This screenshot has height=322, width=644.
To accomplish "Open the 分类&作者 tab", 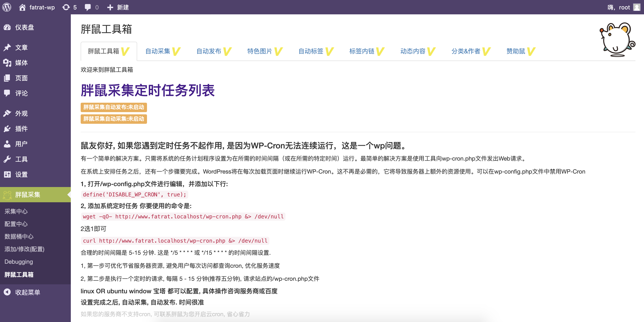I will [471, 51].
